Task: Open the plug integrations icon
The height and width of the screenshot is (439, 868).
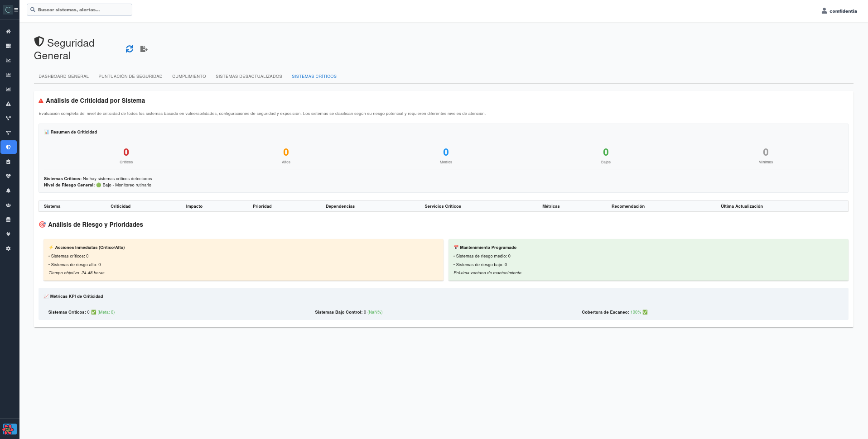Action: (x=8, y=234)
